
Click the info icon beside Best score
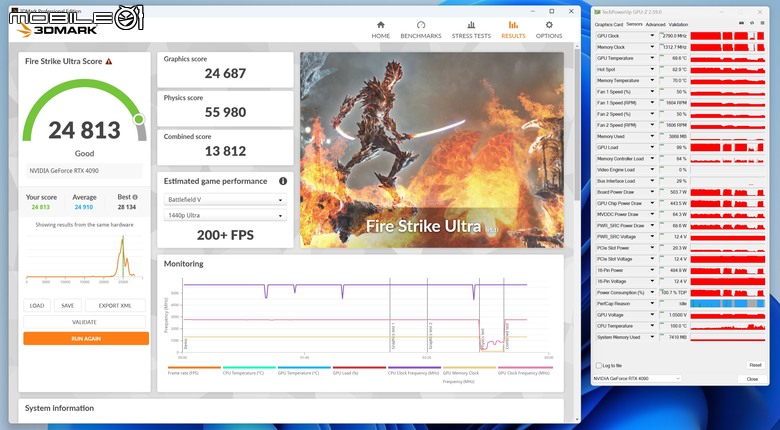coord(135,197)
